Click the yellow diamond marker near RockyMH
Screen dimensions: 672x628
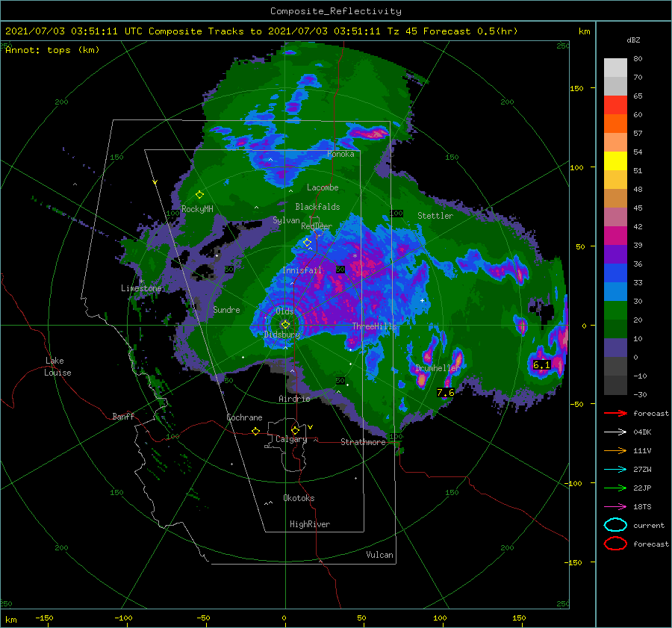pyautogui.click(x=199, y=195)
